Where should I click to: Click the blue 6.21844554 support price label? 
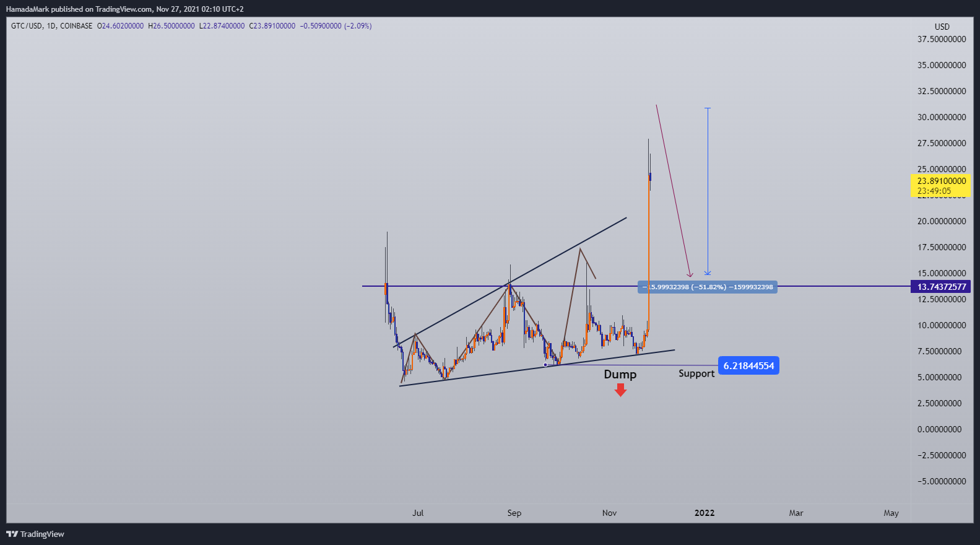[x=748, y=365]
